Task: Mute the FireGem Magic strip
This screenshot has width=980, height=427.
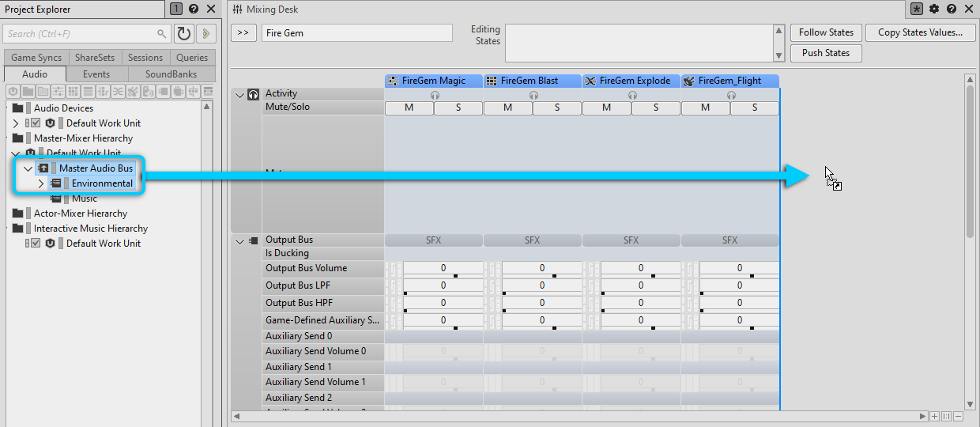Action: [x=409, y=108]
